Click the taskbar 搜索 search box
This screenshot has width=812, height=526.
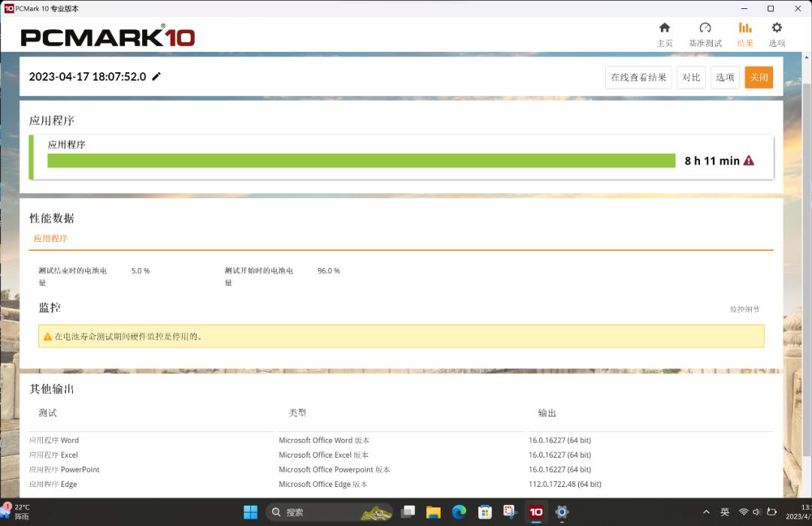tap(330, 512)
